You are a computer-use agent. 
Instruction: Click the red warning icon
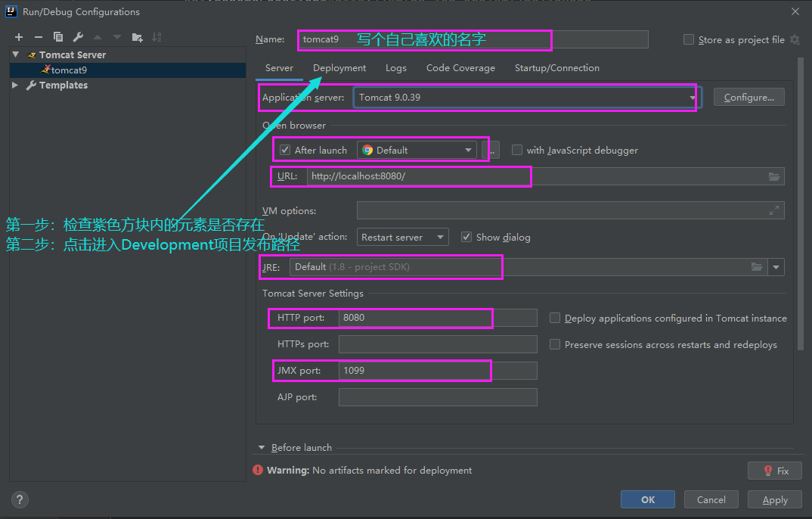click(257, 471)
